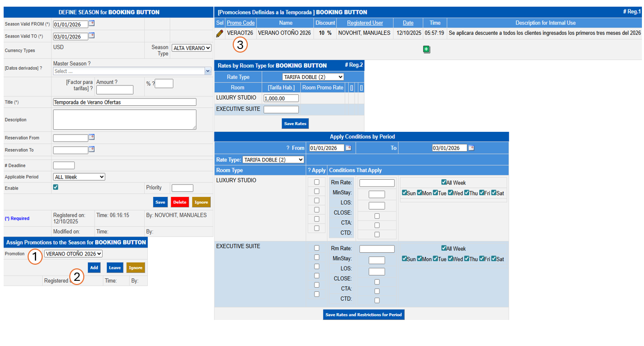Open calendar icon beside Reservation From
The image size is (644, 346).
(92, 138)
